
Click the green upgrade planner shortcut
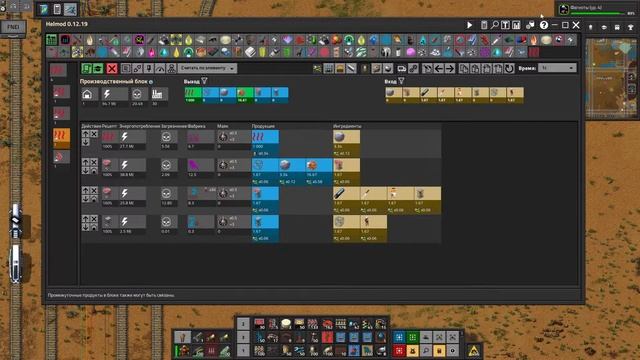[413, 337]
